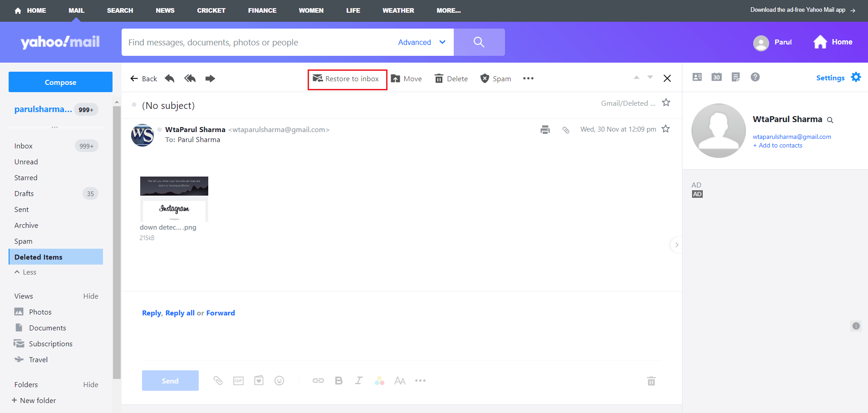868x413 pixels.
Task: Toggle bold formatting in reply
Action: pyautogui.click(x=338, y=381)
